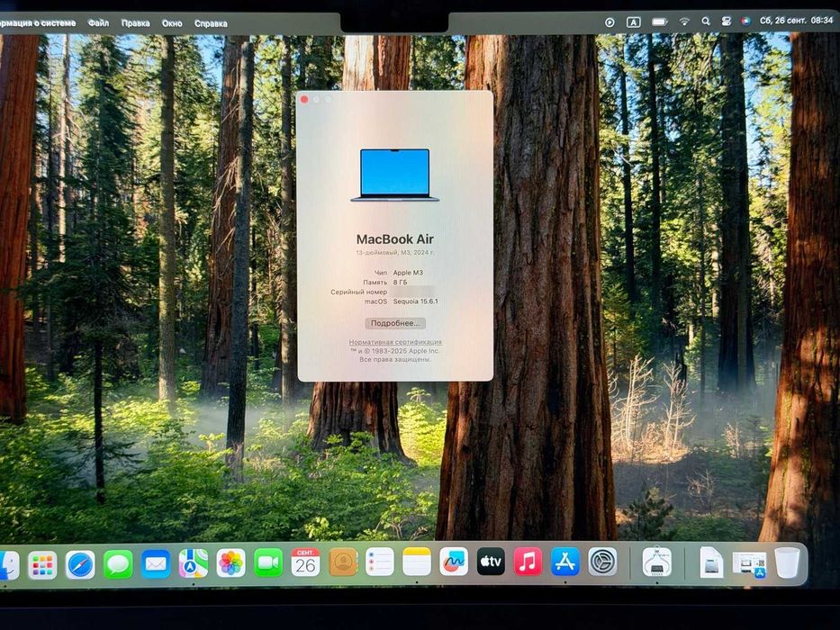Click the '8 ГБ' memory value
Viewport: 840px width, 630px height.
[x=400, y=282]
